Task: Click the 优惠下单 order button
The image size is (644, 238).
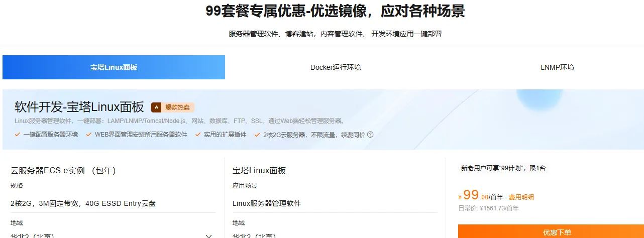Action: [551, 231]
